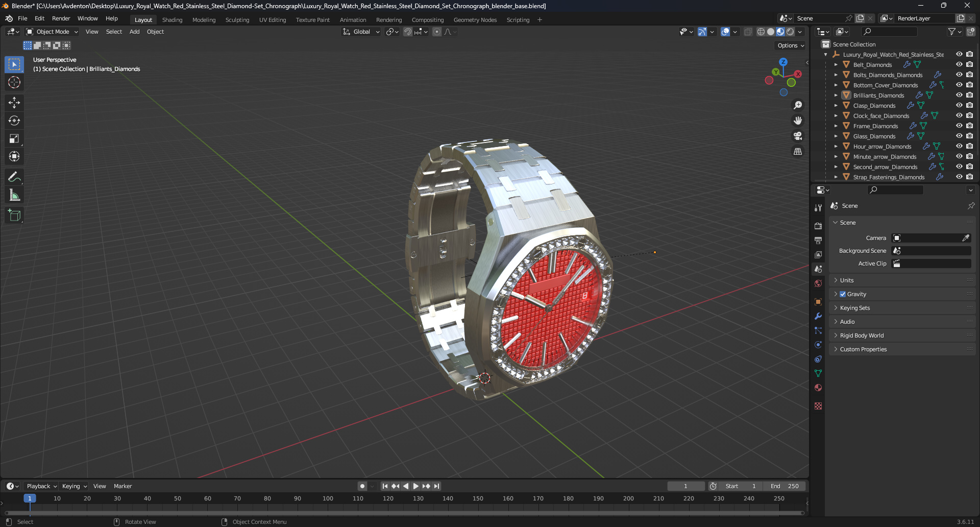Open the Tool properties tab
980x527 pixels.
point(818,207)
